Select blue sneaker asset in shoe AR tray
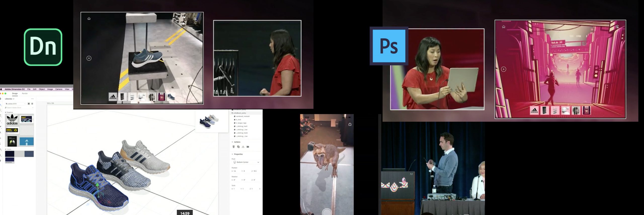The image size is (644, 215). click(x=171, y=97)
